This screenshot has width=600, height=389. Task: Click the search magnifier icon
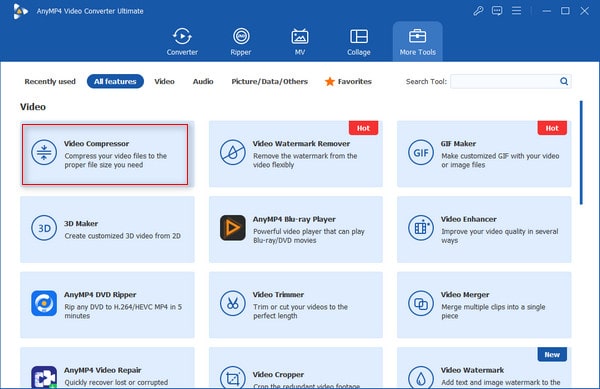point(564,81)
